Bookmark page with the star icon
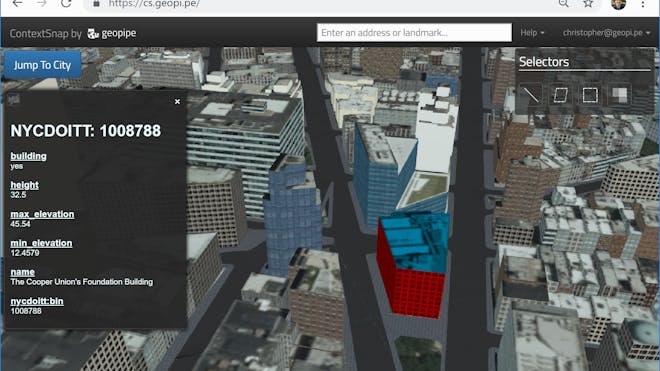660x371 pixels. 588,3
